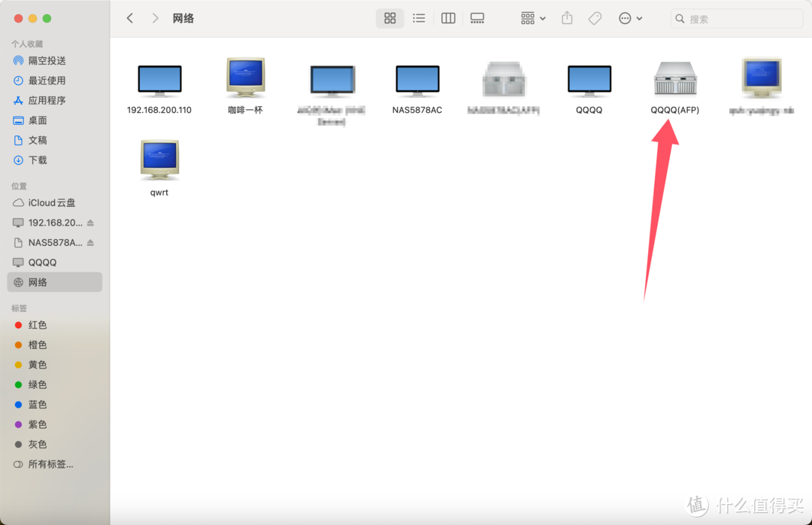
Task: Click the search field
Action: click(736, 19)
